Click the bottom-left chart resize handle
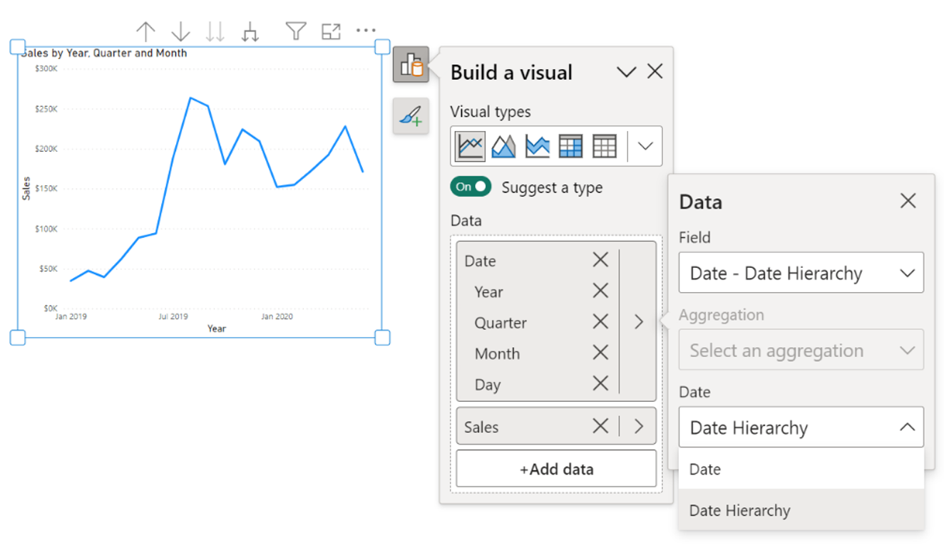This screenshot has width=944, height=560. pyautogui.click(x=18, y=337)
